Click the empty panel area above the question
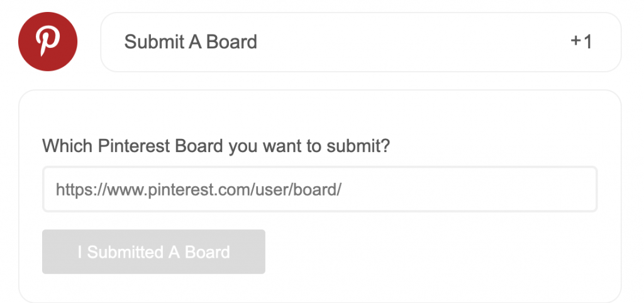The image size is (644, 303). 319,115
